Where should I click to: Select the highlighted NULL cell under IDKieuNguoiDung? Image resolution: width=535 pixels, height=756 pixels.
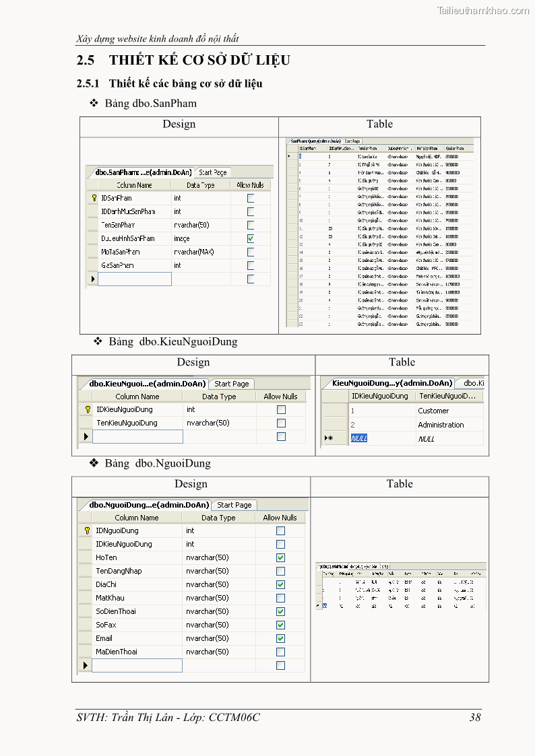[359, 438]
